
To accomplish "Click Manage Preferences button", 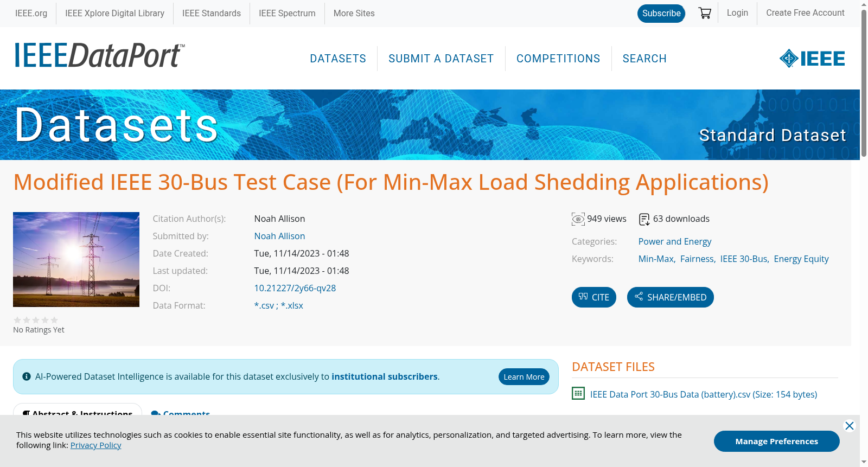I will 777,441.
